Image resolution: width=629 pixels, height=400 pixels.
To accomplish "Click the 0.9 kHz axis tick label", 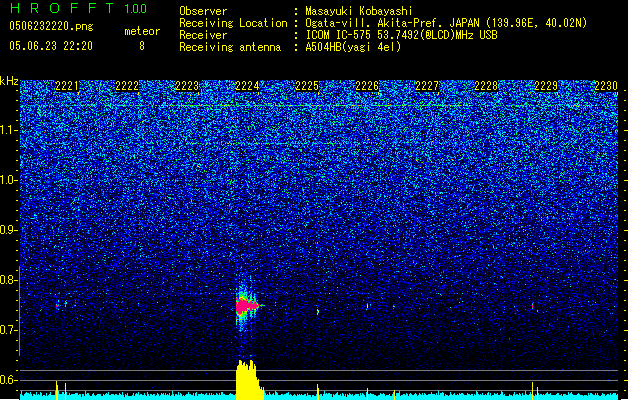I will [x=9, y=230].
